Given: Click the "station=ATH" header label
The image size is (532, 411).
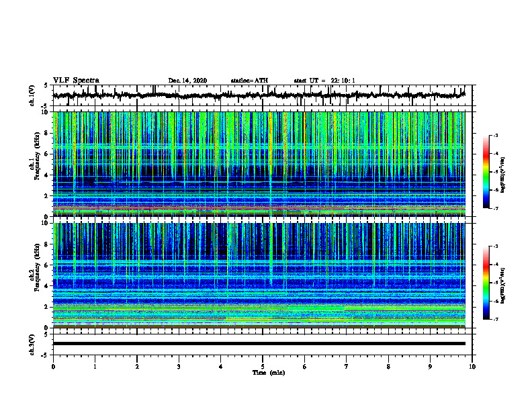Looking at the screenshot, I should [249, 81].
